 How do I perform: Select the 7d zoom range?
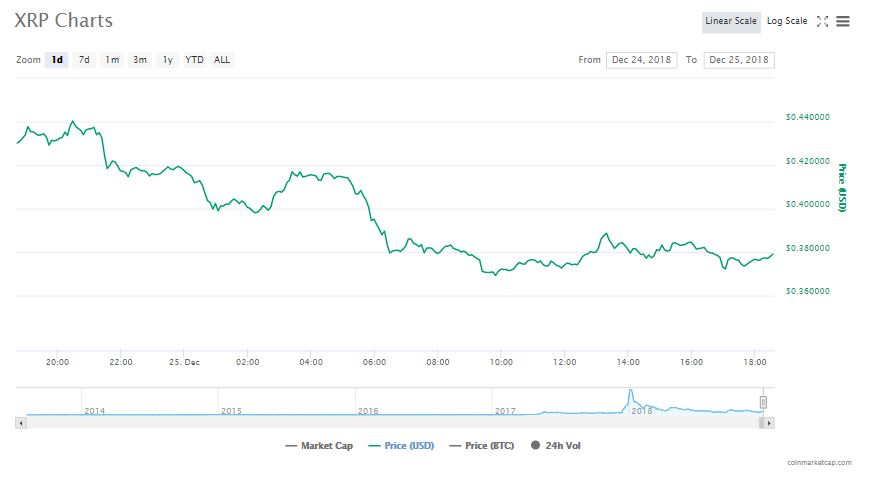coord(84,60)
